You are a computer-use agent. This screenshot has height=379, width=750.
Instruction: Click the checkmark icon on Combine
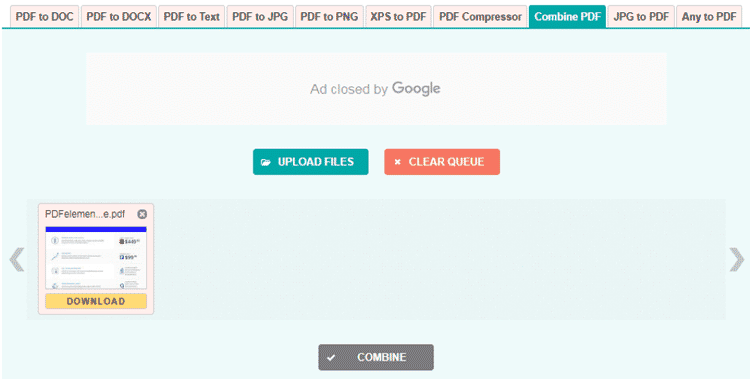coord(331,357)
